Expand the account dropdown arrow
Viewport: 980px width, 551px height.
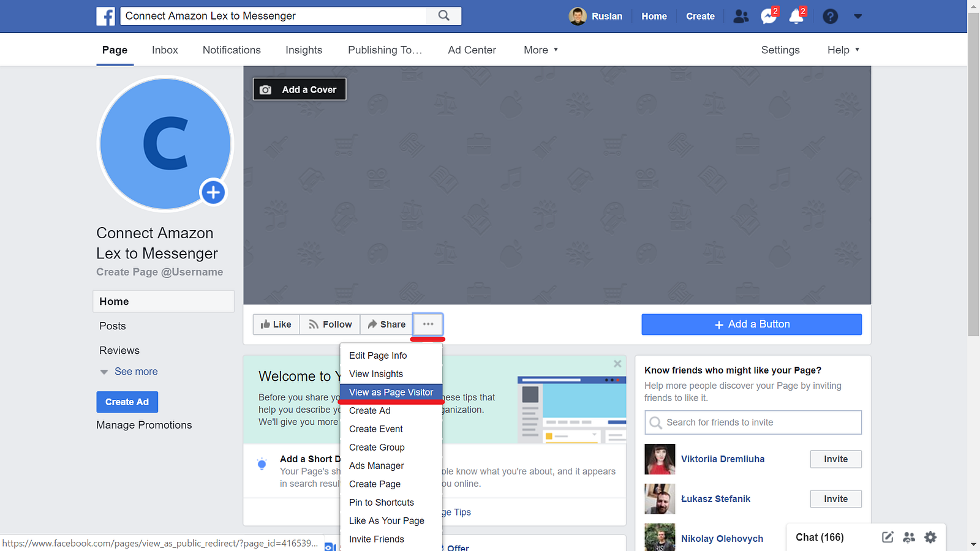[858, 17]
